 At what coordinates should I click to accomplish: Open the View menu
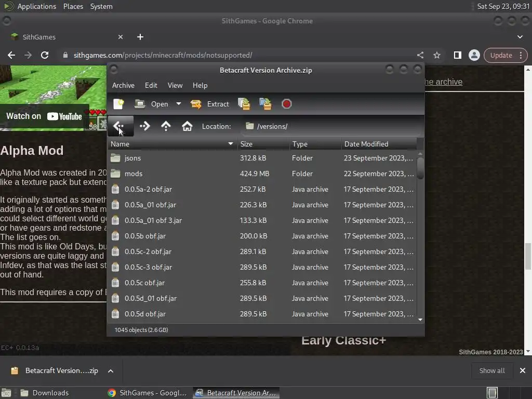tap(175, 86)
